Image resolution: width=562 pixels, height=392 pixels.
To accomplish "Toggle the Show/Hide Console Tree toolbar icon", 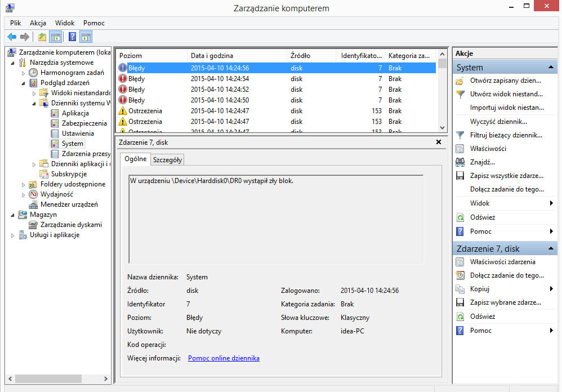I will [56, 37].
